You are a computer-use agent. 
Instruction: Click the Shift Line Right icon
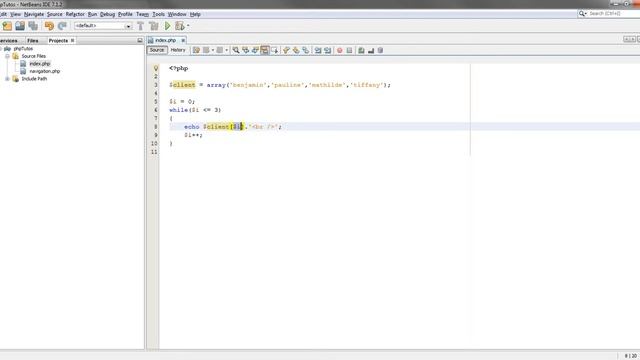pos(327,50)
